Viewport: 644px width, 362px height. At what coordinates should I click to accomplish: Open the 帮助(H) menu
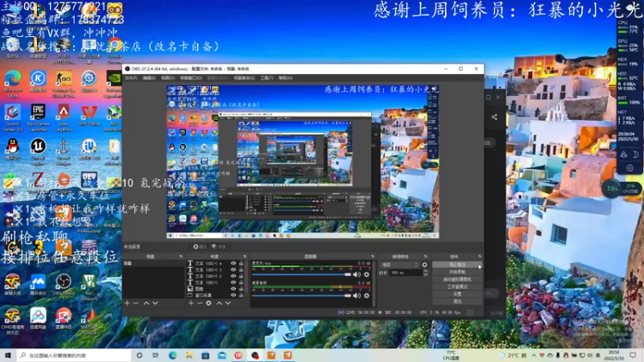(x=286, y=78)
